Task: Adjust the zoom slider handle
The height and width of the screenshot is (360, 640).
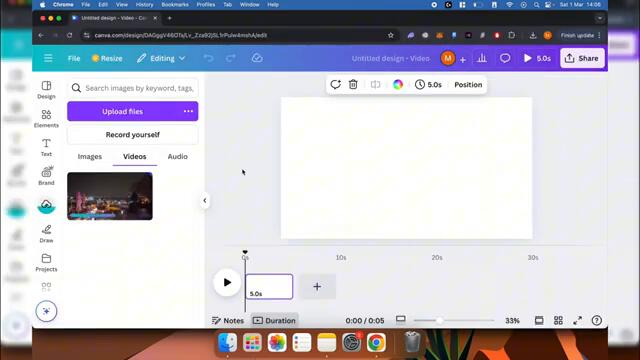Action: [440, 320]
